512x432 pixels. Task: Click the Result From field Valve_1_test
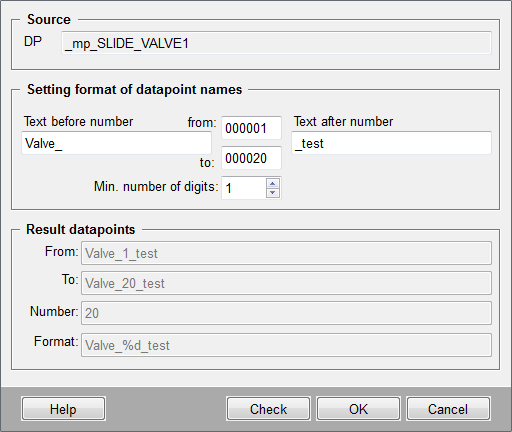[x=286, y=253]
